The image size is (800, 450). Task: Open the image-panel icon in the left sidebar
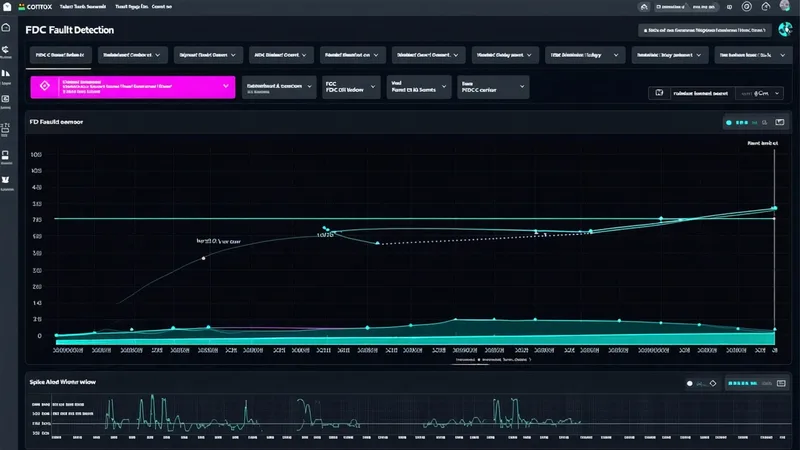(x=6, y=99)
